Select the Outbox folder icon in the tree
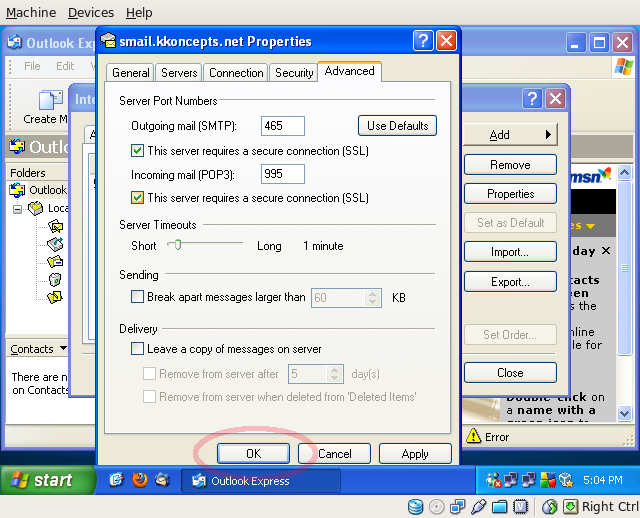Viewport: 640px width, 518px height. coord(55,244)
